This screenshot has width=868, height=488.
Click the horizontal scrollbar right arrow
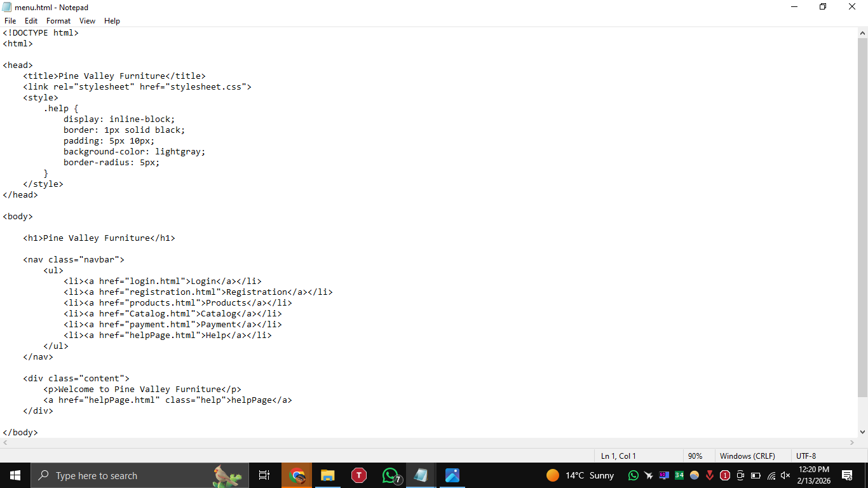tap(853, 442)
